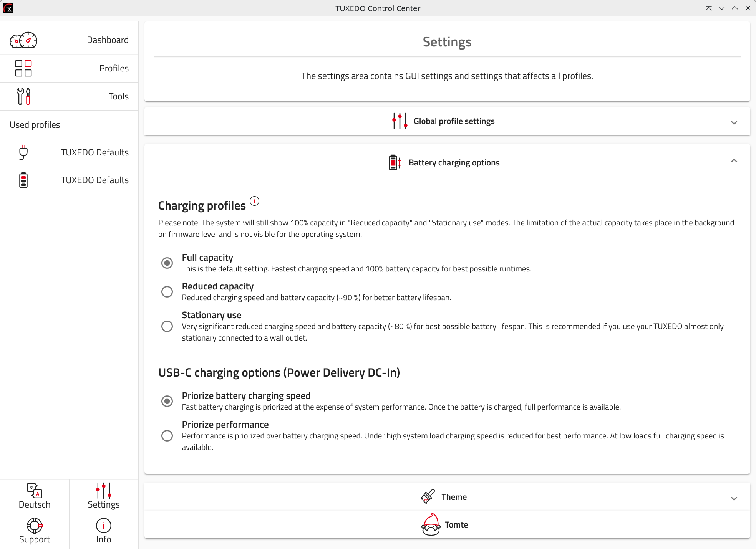Click the Settings sliders icon in sidebar

[x=104, y=490]
